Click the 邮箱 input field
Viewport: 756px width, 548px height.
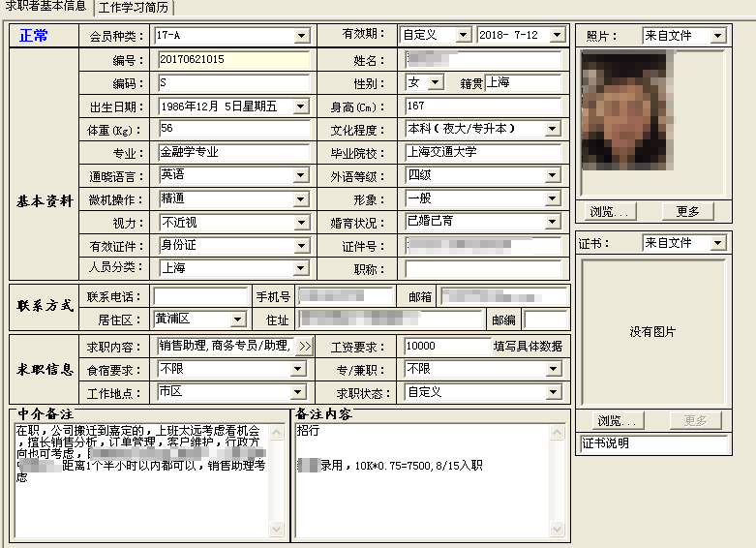tap(504, 296)
